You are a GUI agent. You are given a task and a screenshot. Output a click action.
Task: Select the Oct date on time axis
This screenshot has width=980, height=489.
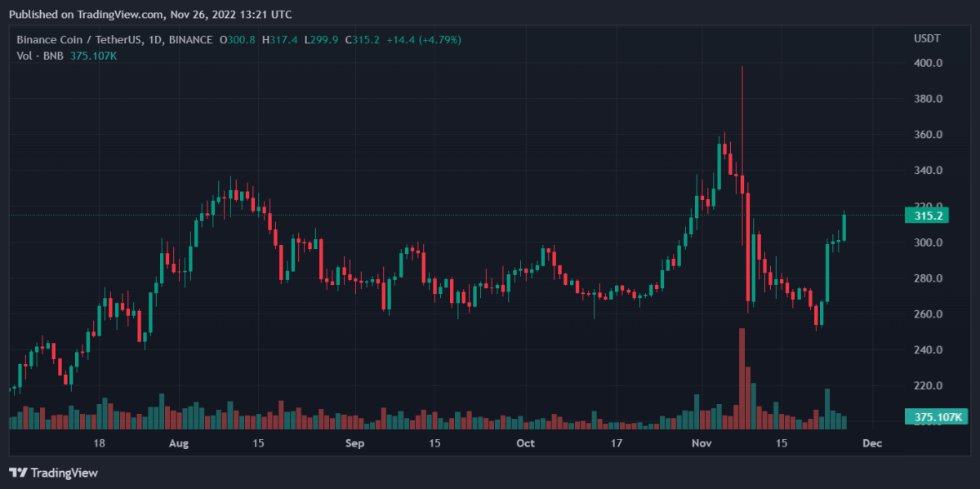tap(526, 443)
